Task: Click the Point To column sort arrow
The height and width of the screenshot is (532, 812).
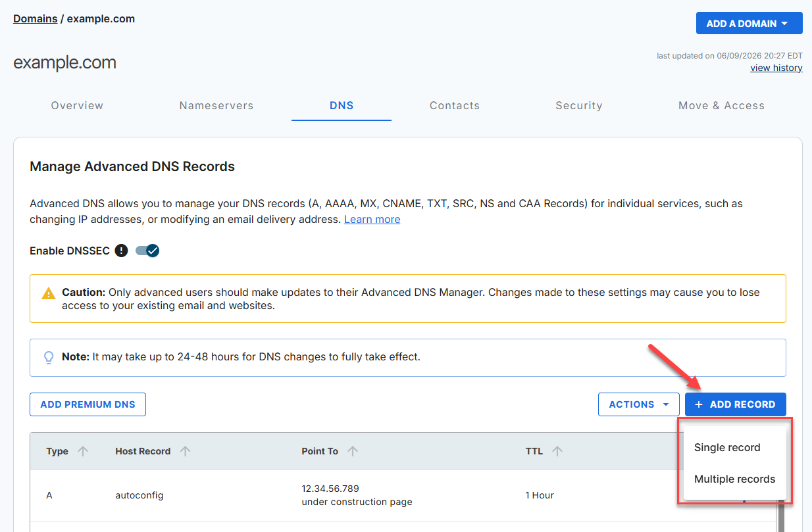Action: point(353,451)
